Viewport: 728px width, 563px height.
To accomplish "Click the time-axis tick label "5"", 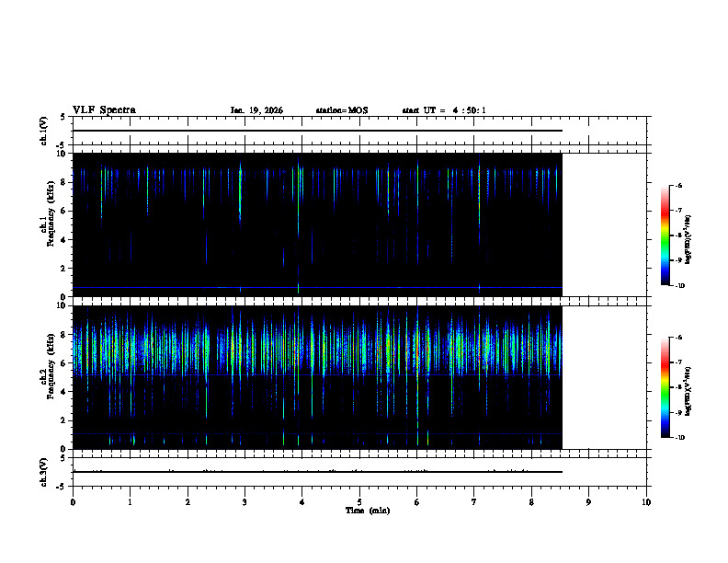I will coord(359,502).
